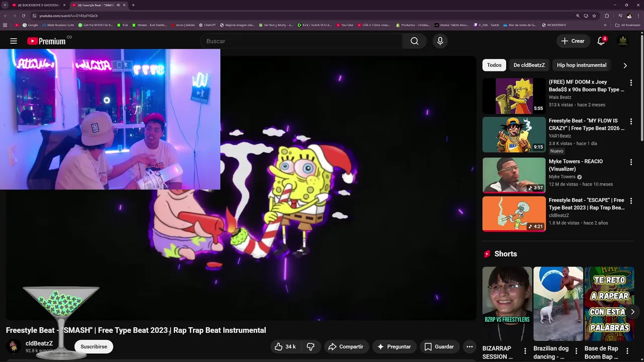
Task: Open more actions ellipsis under video
Action: (469, 346)
